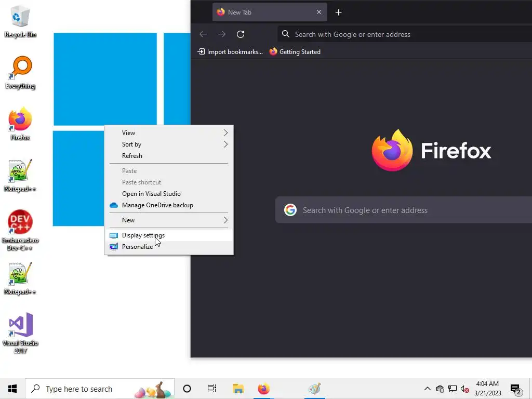The image size is (532, 399).
Task: Focus the Google search box on the page
Action: pyautogui.click(x=404, y=210)
